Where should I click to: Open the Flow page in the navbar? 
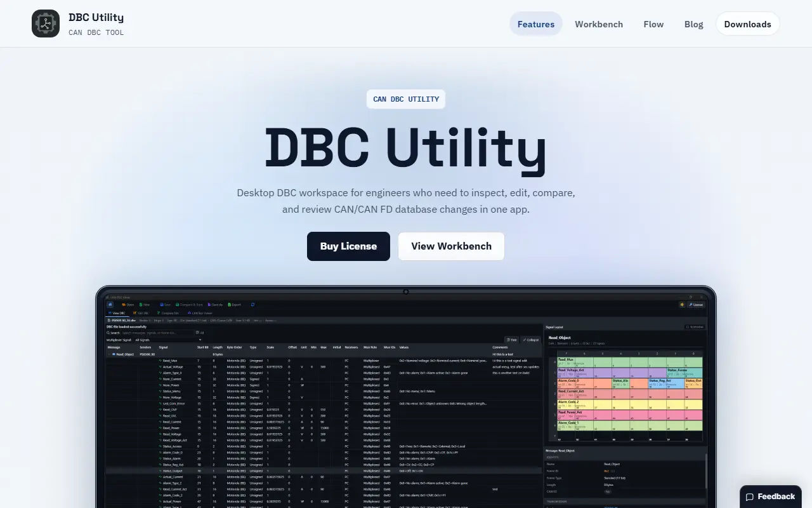click(653, 23)
